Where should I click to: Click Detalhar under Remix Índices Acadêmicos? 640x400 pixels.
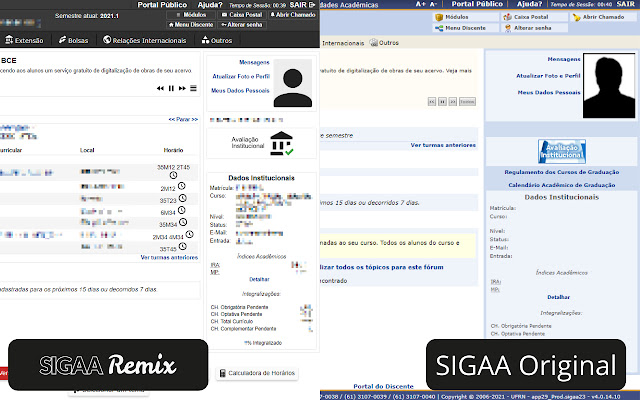coord(259,279)
